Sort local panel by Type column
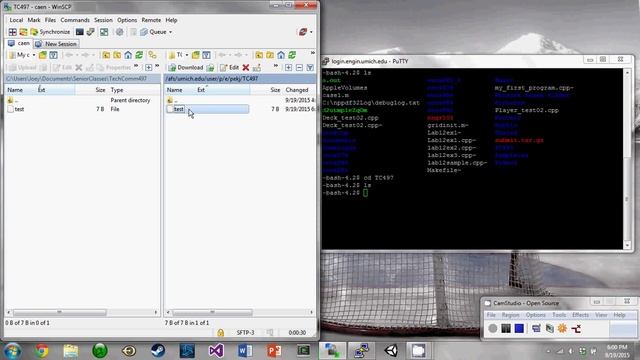This screenshot has height=360, width=640. pyautogui.click(x=117, y=90)
